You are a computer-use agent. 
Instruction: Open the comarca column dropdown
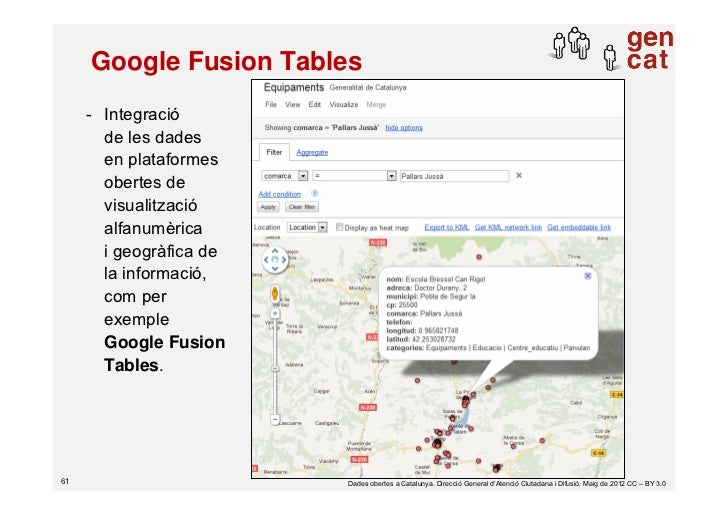[x=285, y=176]
